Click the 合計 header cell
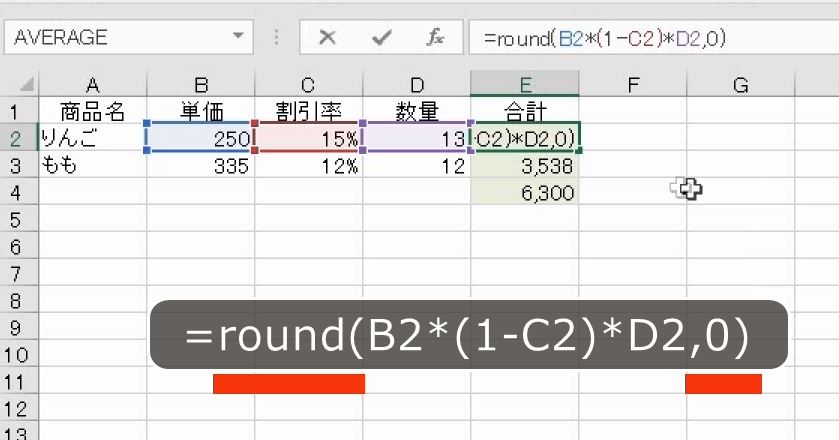 tap(525, 111)
